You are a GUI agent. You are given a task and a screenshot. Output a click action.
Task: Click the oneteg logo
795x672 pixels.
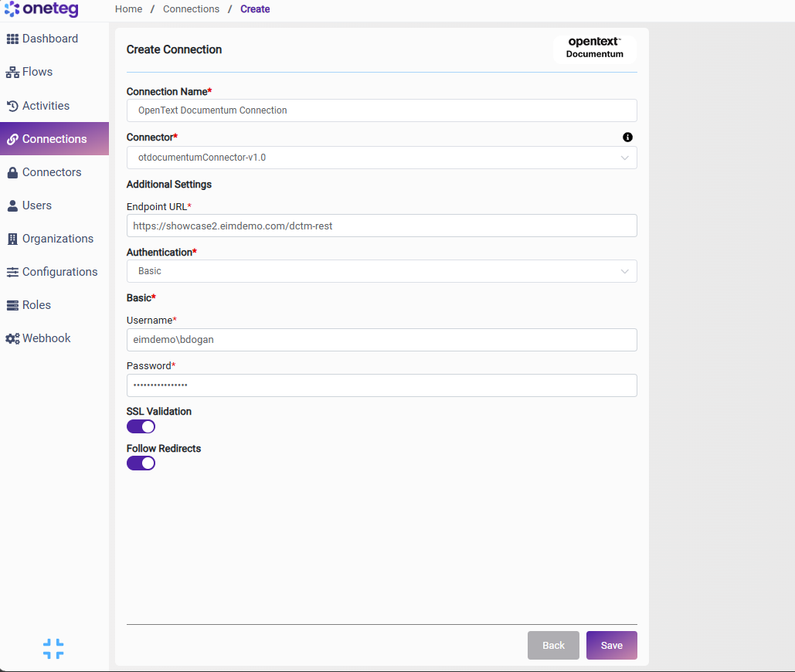(x=42, y=8)
